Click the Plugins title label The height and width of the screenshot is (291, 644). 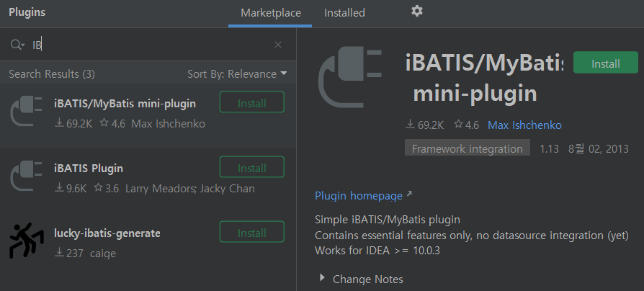tap(27, 12)
